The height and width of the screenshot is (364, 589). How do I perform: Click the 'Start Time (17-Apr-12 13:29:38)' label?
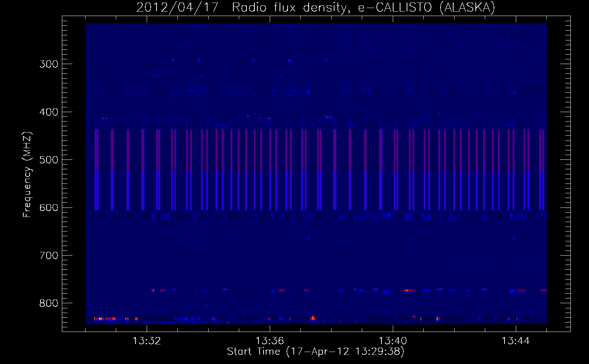coord(316,351)
